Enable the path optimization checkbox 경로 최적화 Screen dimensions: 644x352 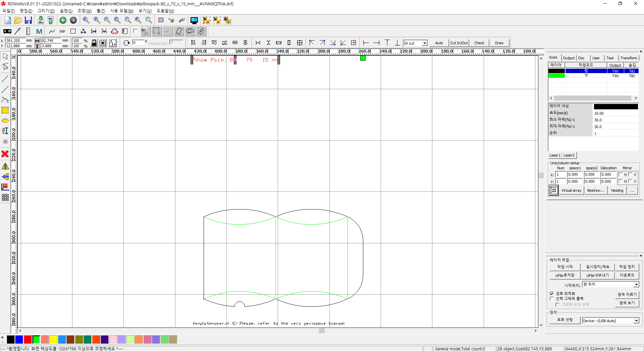(x=552, y=294)
